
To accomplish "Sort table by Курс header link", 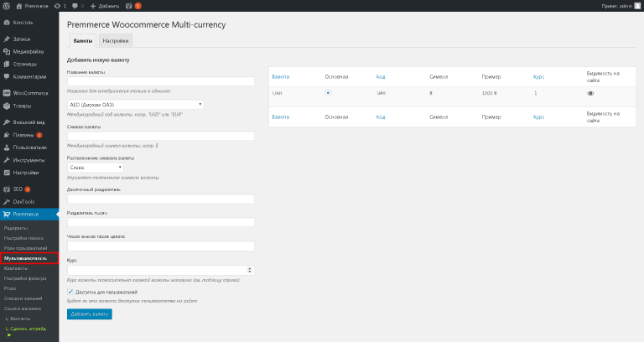I will [x=538, y=77].
